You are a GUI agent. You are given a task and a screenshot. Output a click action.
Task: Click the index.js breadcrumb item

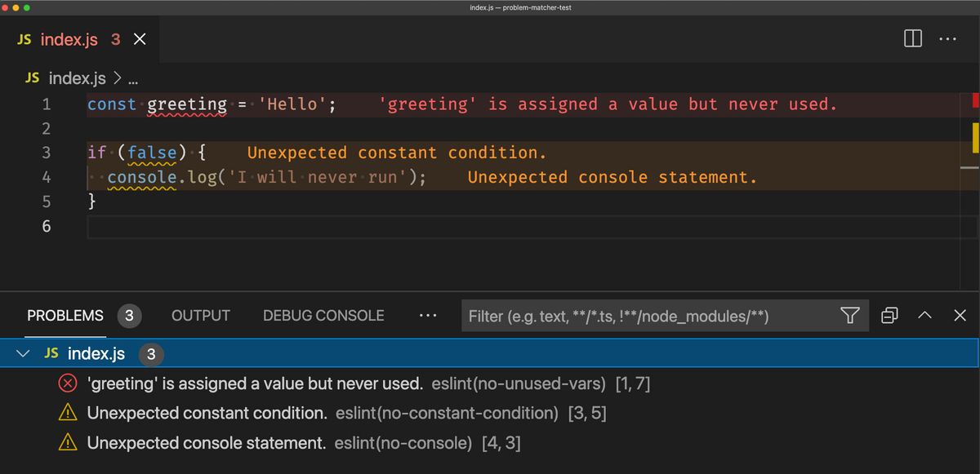click(77, 78)
